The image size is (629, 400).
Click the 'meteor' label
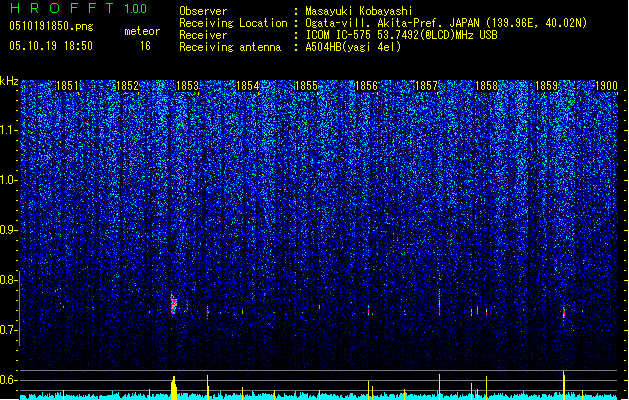click(x=142, y=31)
